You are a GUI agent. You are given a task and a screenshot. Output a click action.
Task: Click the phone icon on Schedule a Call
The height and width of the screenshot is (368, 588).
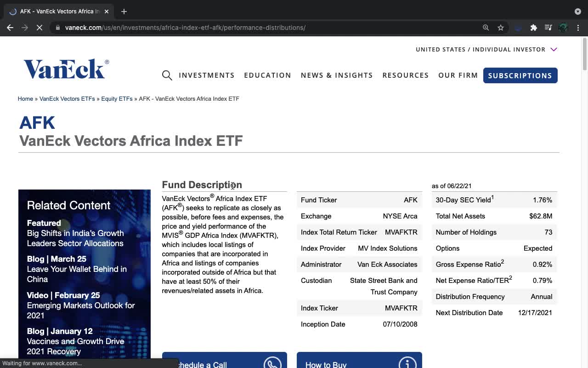click(x=272, y=362)
